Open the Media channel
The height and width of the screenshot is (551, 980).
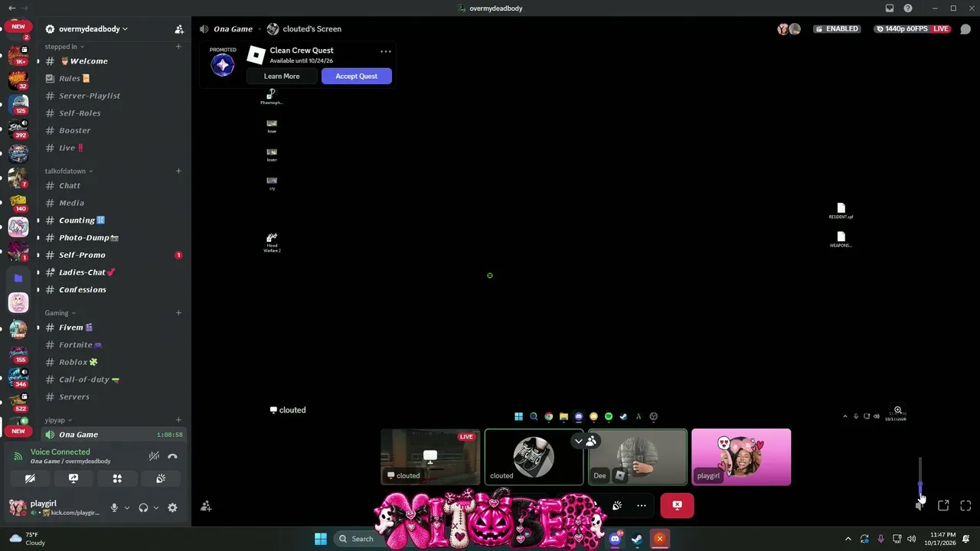coord(113,203)
